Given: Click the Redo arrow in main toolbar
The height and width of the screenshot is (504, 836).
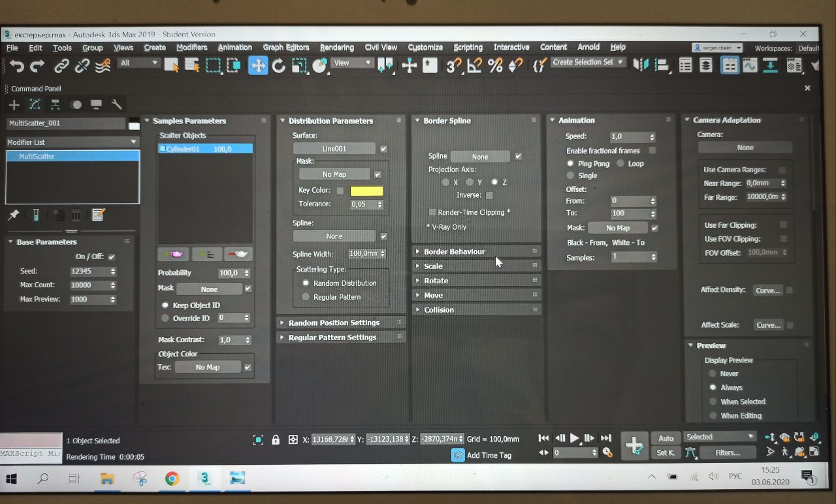Looking at the screenshot, I should click(x=38, y=65).
